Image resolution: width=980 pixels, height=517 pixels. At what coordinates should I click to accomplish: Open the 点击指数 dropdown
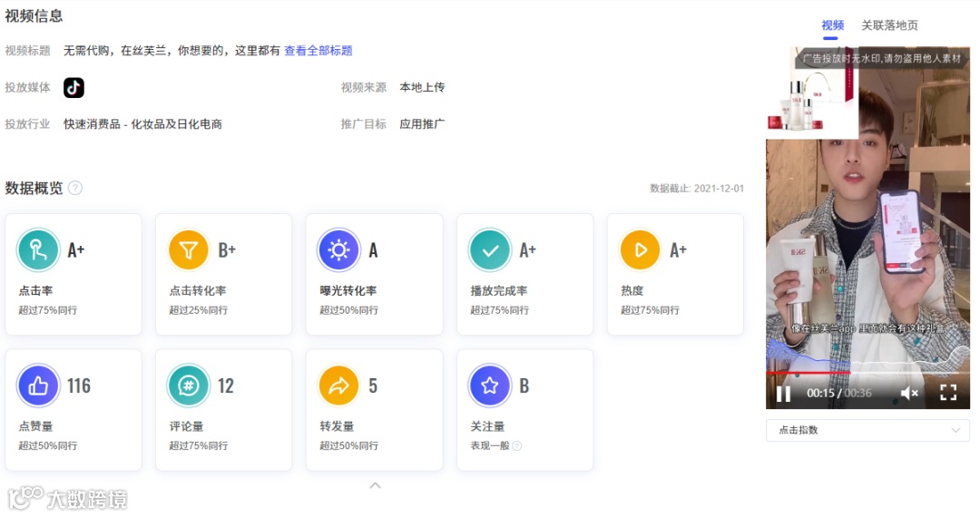867,430
